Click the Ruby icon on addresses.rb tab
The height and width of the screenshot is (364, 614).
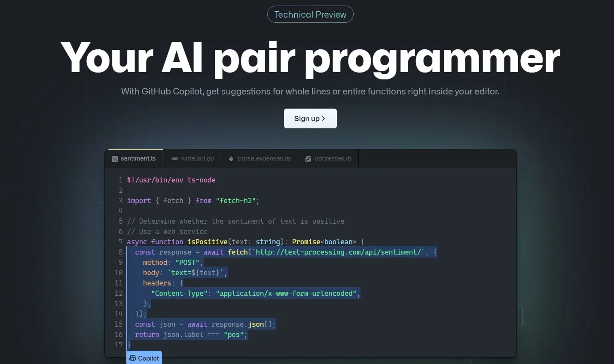308,159
